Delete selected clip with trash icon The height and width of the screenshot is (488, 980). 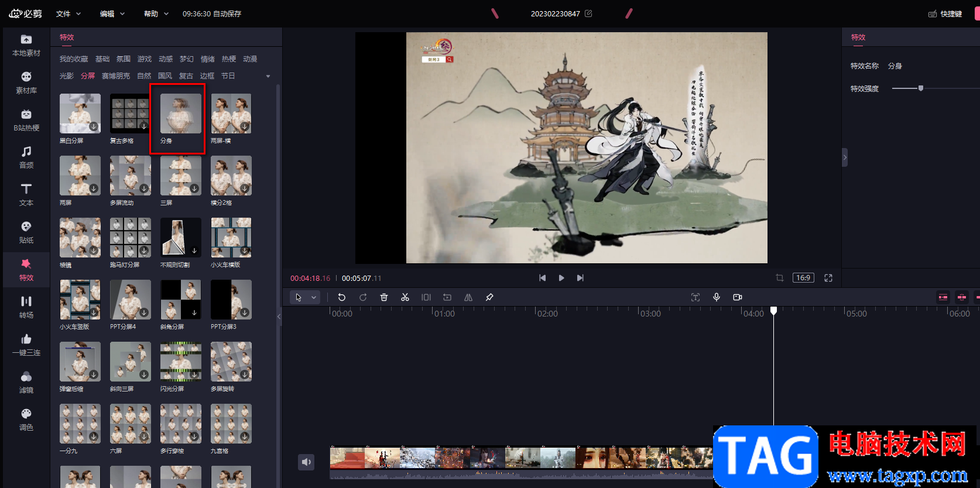coord(384,297)
